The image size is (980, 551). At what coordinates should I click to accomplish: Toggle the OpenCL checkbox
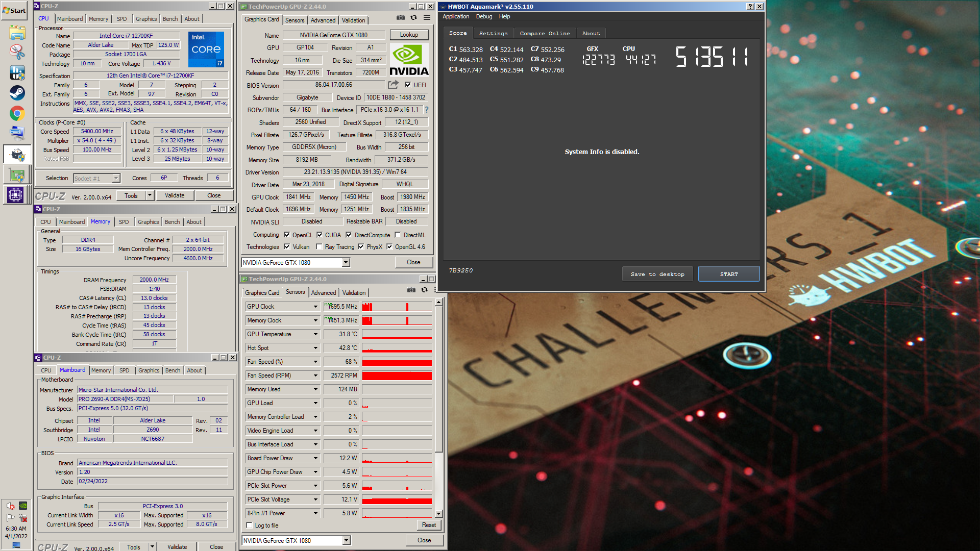point(287,235)
